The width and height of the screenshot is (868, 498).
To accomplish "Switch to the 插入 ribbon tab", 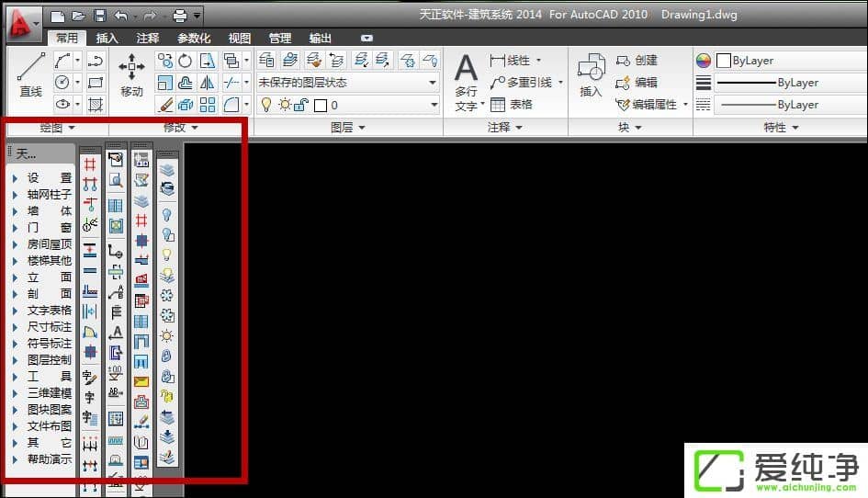I will click(107, 39).
